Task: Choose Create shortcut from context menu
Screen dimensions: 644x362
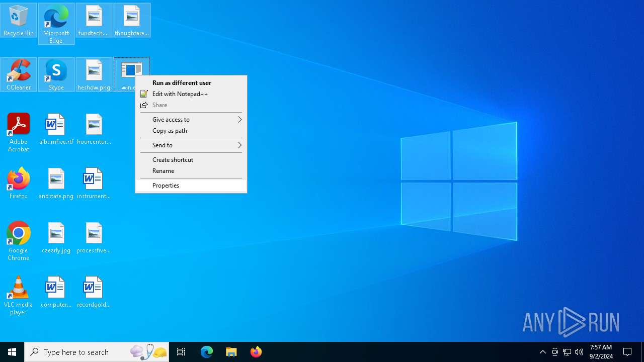Action: 191,160
